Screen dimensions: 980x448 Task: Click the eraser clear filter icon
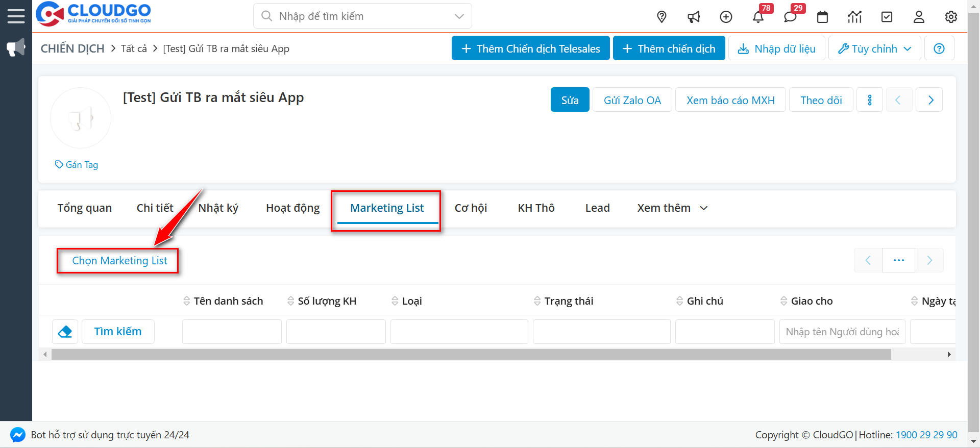(65, 332)
